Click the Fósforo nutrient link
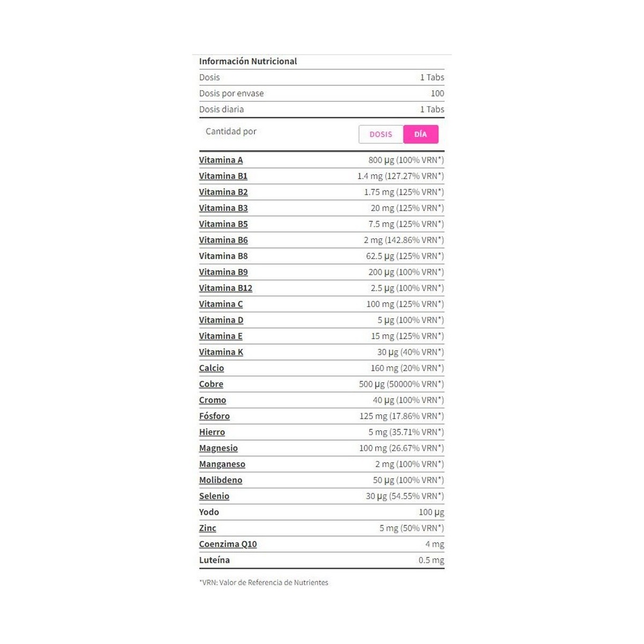644x644 pixels. pyautogui.click(x=214, y=416)
